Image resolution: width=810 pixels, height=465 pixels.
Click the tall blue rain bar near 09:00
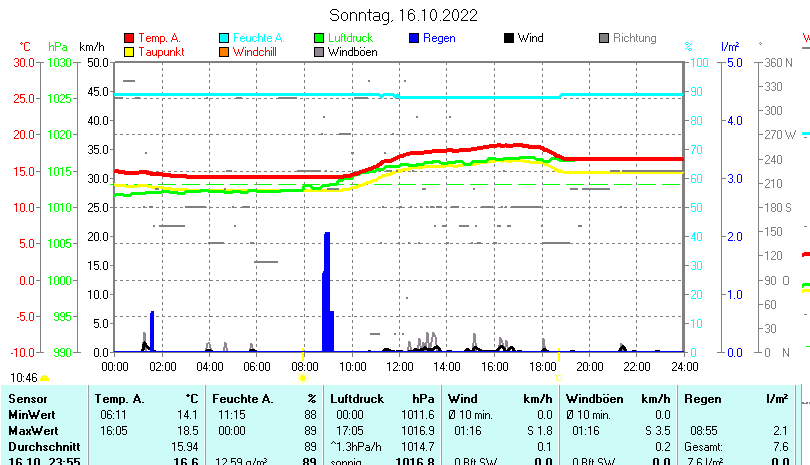327,290
